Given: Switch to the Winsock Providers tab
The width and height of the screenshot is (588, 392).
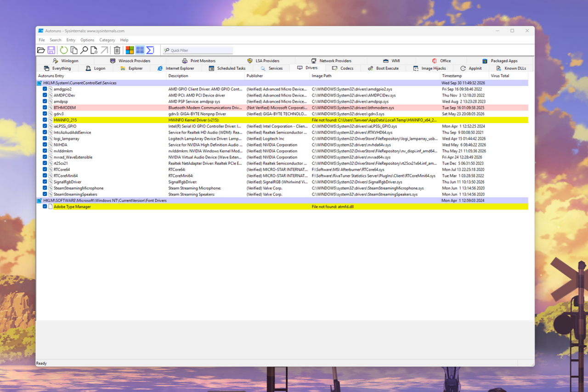Looking at the screenshot, I should (x=130, y=61).
